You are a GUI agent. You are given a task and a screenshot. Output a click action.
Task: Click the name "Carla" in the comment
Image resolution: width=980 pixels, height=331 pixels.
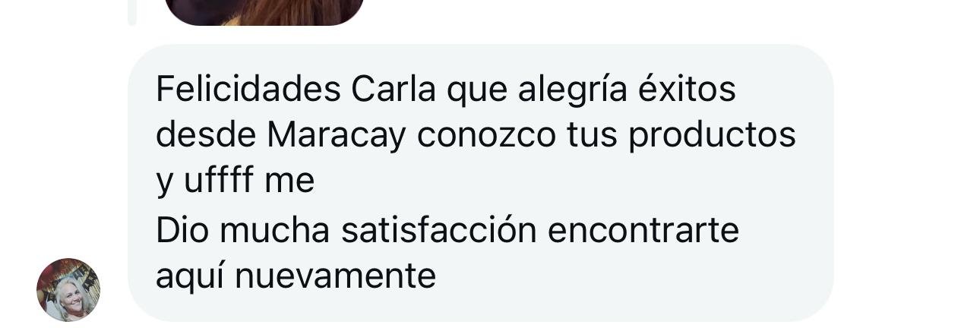(394, 90)
